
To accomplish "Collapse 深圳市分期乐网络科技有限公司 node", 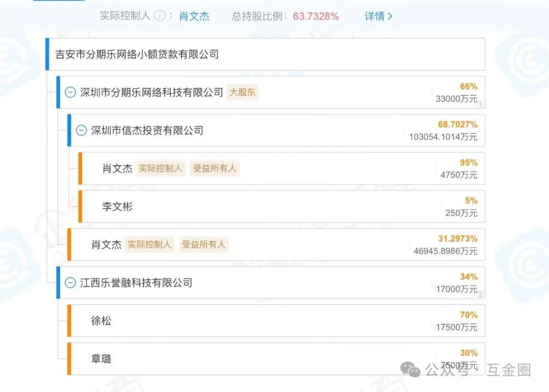I will pyautogui.click(x=70, y=92).
